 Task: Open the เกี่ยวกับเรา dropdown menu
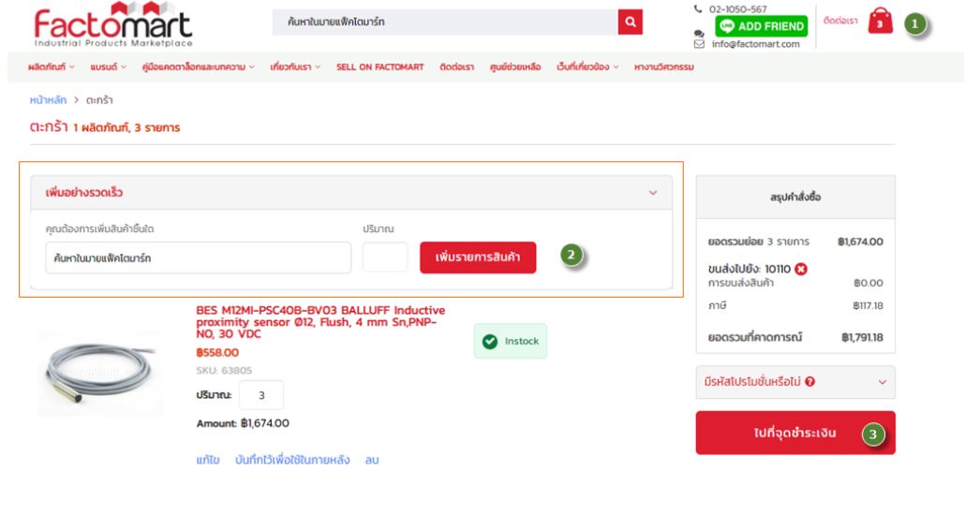[295, 66]
